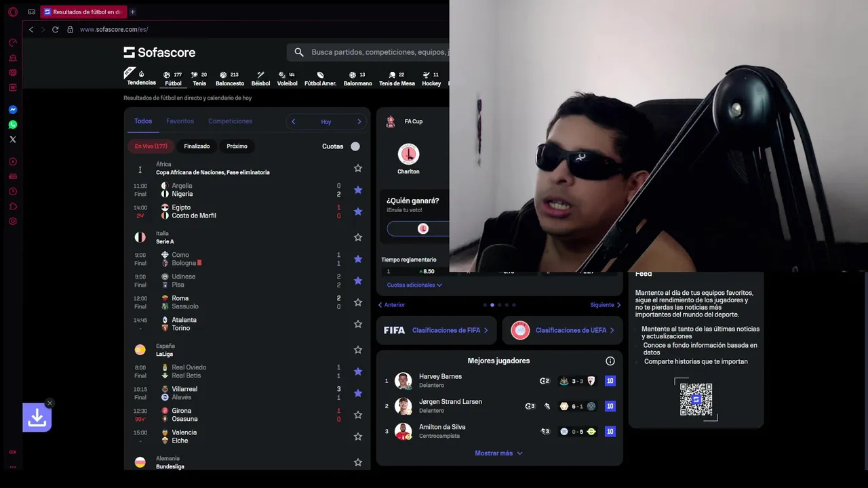Reload the Sofascore page
This screenshot has width=868, height=488.
click(x=56, y=29)
